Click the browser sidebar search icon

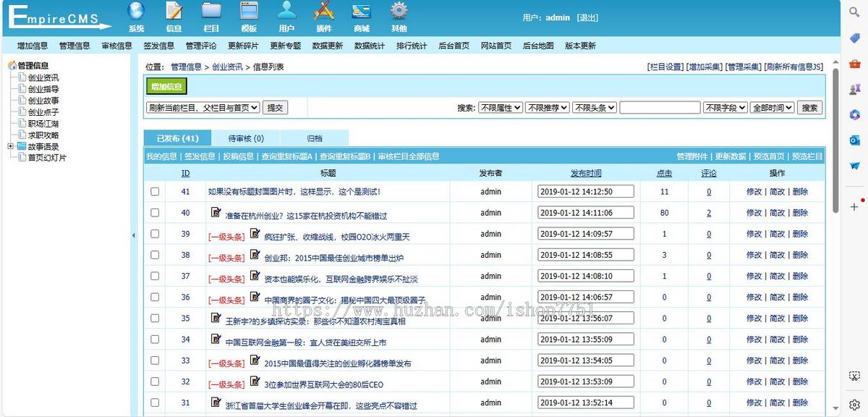(x=854, y=13)
